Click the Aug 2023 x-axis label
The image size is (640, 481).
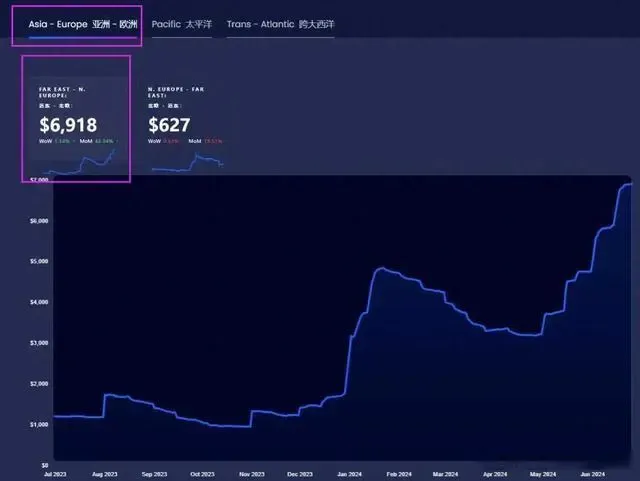pyautogui.click(x=104, y=474)
